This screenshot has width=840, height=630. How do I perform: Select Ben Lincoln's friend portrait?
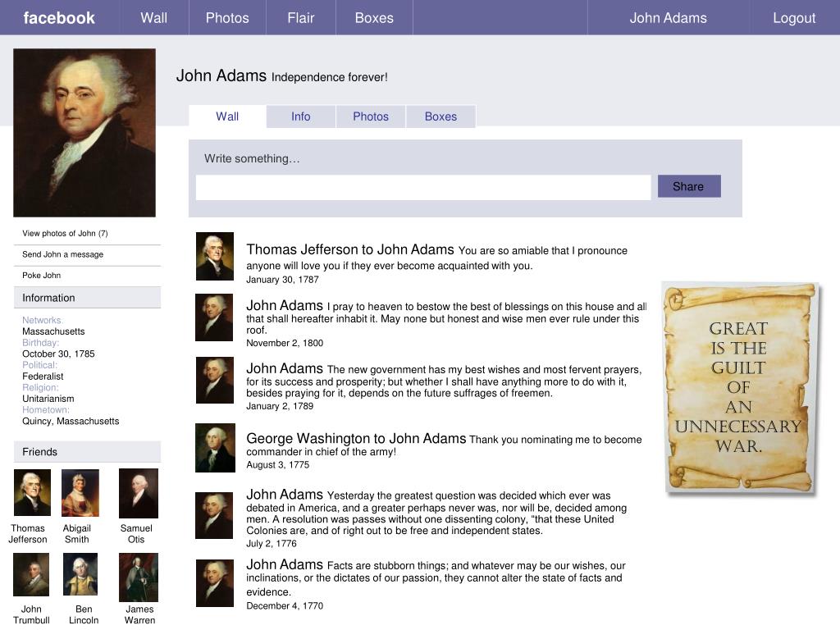pos(80,575)
